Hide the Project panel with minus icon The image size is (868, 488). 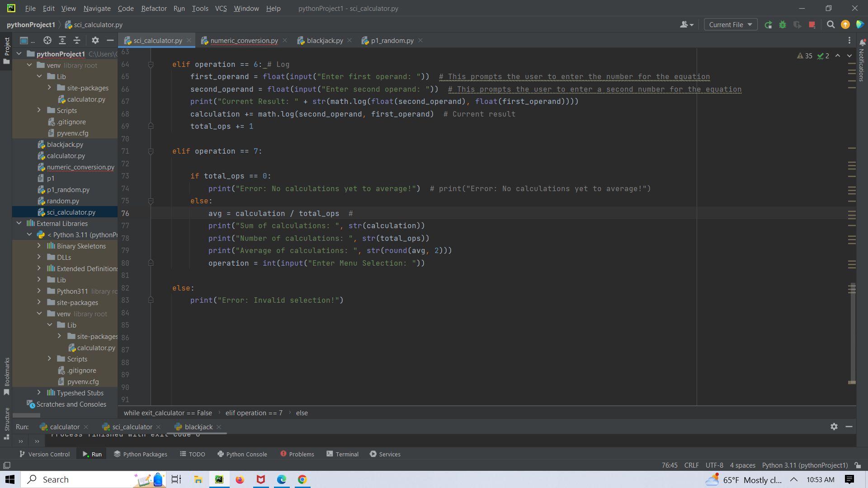[x=110, y=40]
